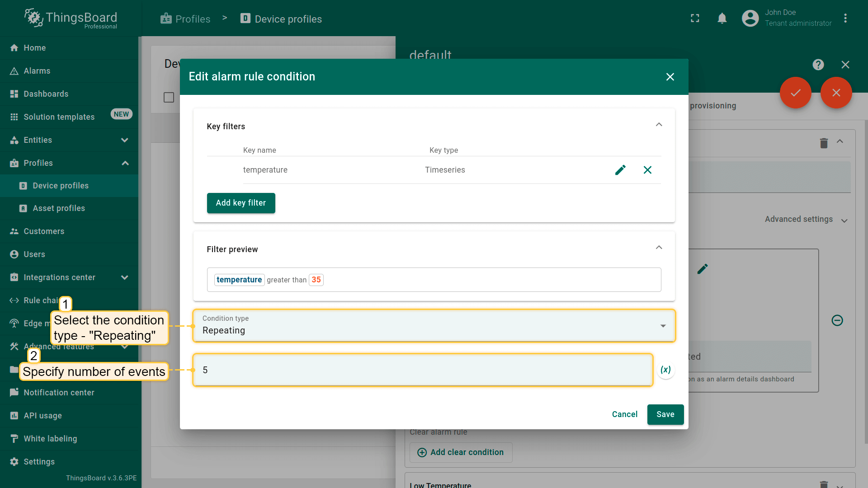Edit the temperature key filter pencil icon
This screenshot has height=488, width=868.
620,170
